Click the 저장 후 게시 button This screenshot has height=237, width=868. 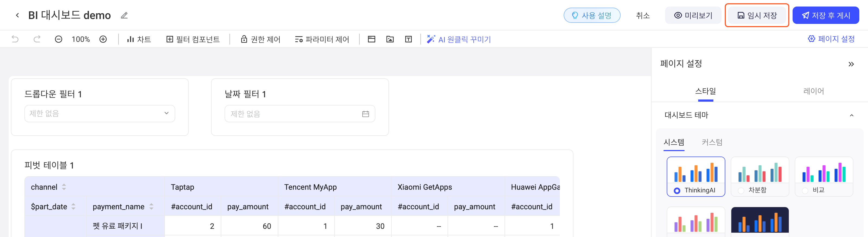[x=825, y=15]
